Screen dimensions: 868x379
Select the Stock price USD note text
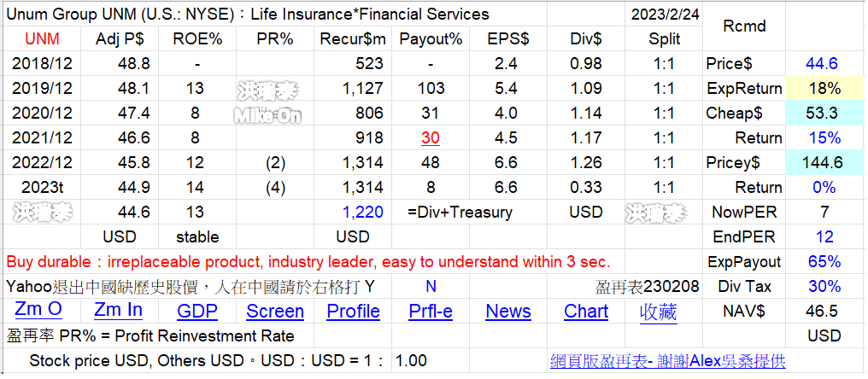pos(207,361)
